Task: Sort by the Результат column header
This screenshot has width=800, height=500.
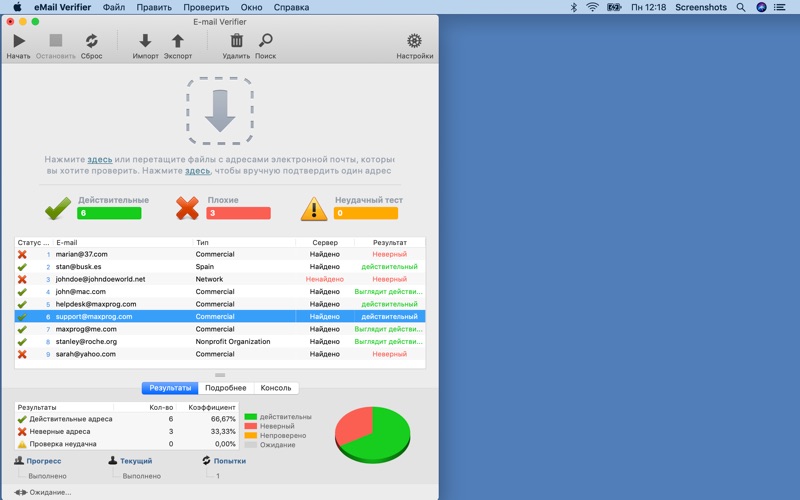Action: (x=390, y=242)
